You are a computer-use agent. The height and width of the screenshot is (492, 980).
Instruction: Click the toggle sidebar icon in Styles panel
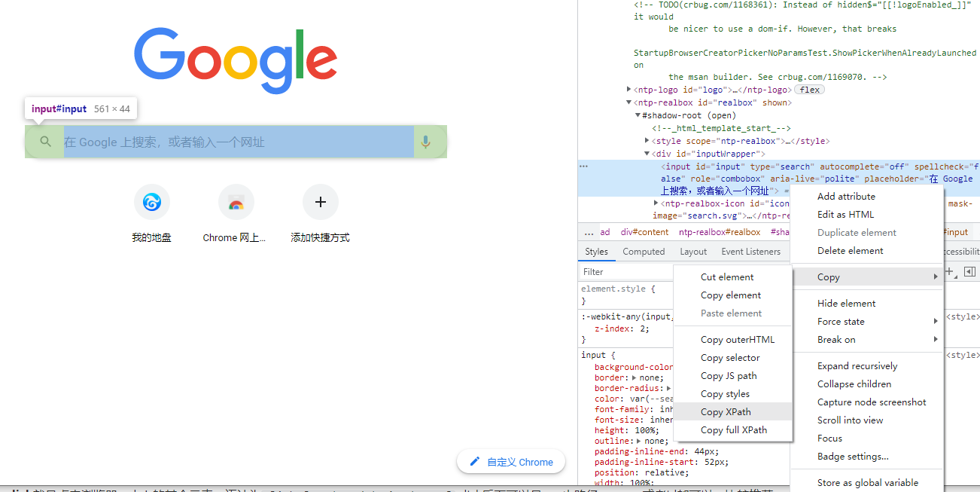[x=969, y=271]
